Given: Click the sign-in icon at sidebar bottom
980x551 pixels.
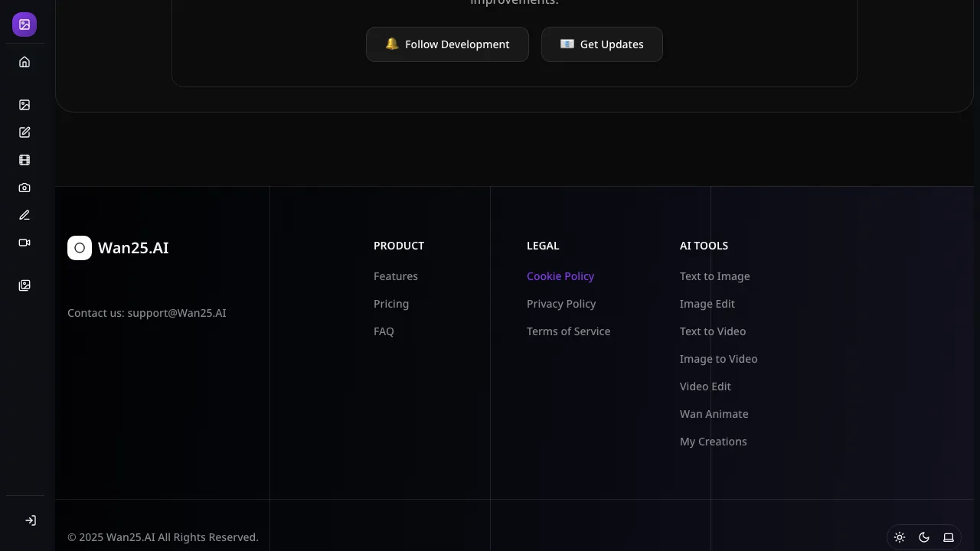Looking at the screenshot, I should pyautogui.click(x=31, y=520).
